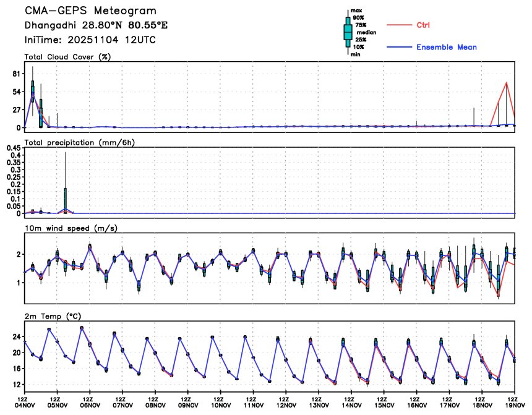Click the 12Z 16NOV time axis label
The image size is (532, 415).
tap(417, 403)
